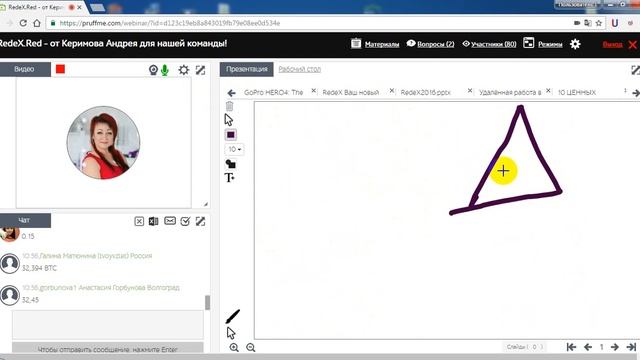Close the Удаленная работа tab
Screen dimensions: 640x360
(548, 91)
